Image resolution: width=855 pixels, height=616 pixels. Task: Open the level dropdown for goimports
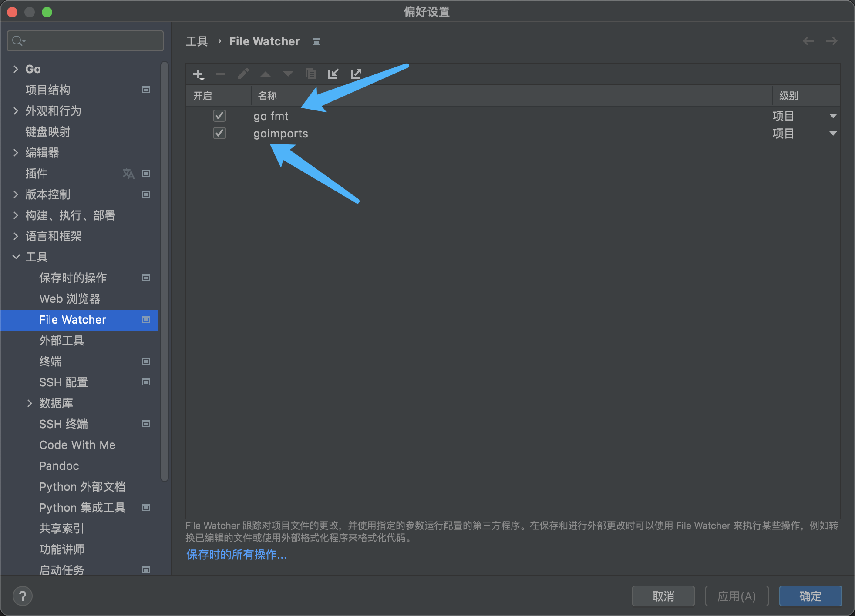tap(833, 134)
